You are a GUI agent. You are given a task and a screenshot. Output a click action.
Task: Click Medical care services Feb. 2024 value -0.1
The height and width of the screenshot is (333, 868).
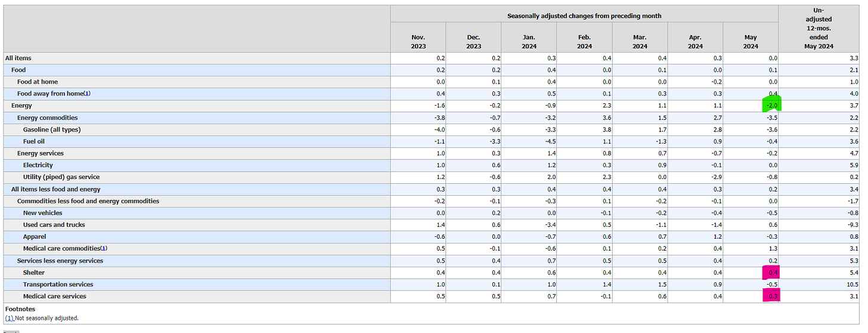click(605, 297)
